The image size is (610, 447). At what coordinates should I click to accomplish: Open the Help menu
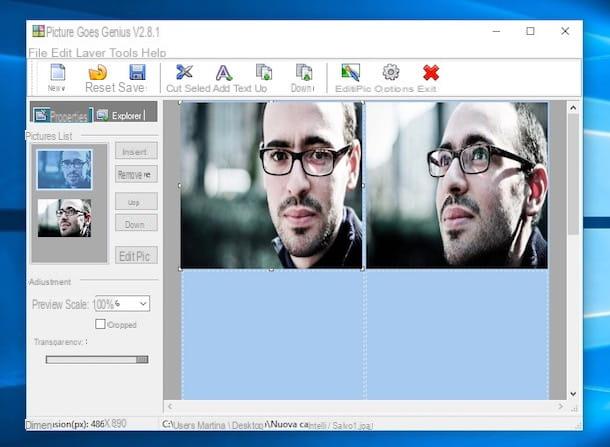click(154, 53)
